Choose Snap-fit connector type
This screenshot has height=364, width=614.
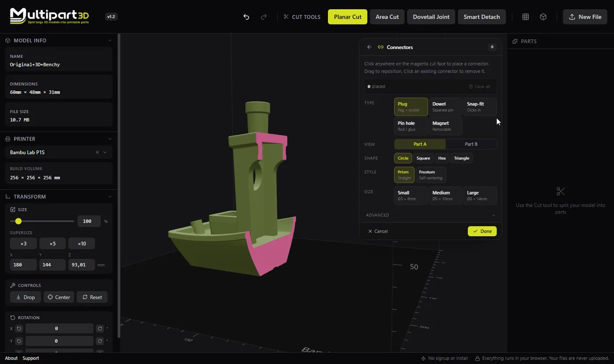pos(480,107)
